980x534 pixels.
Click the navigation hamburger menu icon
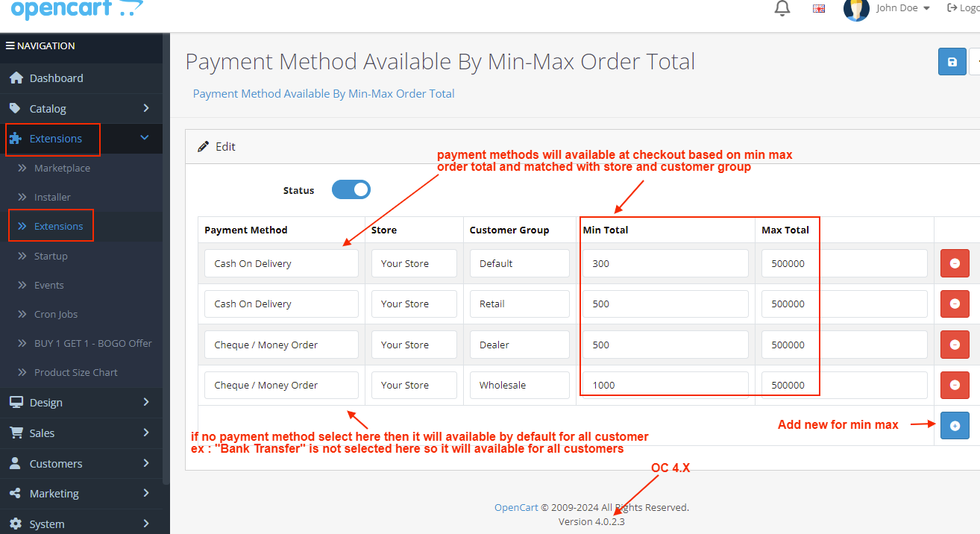(x=10, y=45)
